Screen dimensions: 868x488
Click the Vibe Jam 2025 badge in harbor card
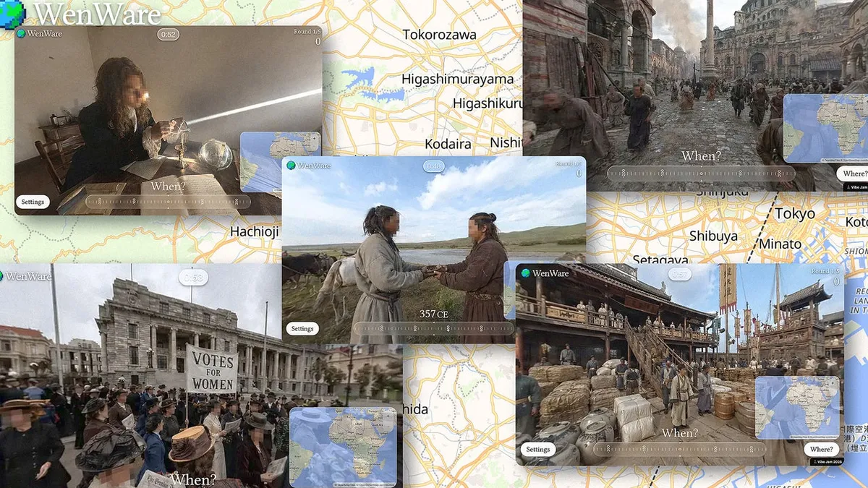(x=826, y=461)
